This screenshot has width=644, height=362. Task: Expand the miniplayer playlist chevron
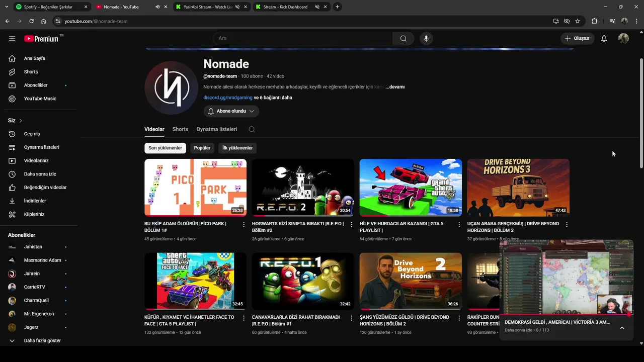click(x=622, y=328)
